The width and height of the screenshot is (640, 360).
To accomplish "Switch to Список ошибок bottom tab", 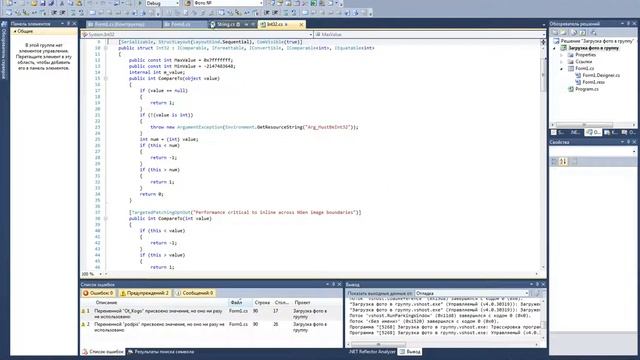I will point(103,352).
